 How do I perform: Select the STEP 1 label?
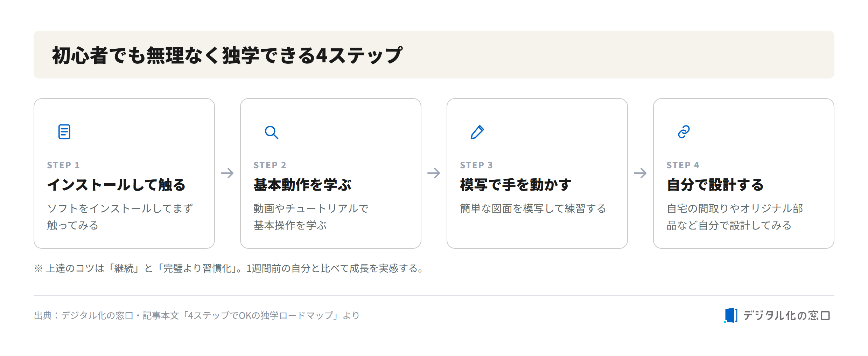click(x=63, y=165)
